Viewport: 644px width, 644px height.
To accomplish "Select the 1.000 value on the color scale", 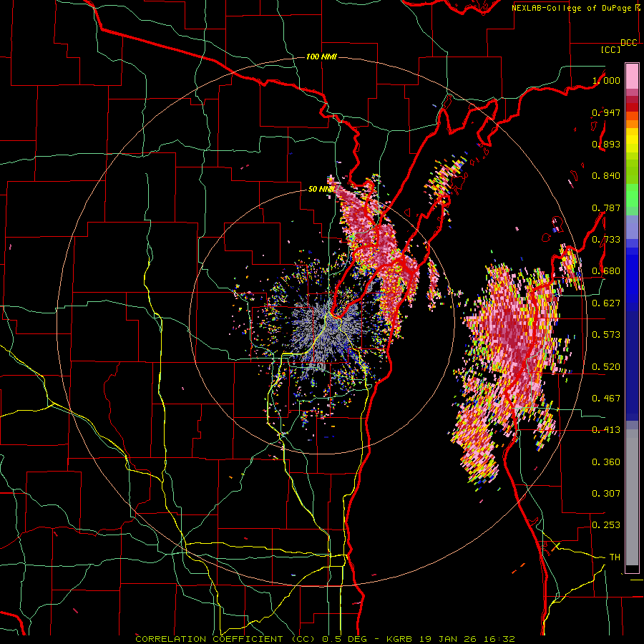I will (x=606, y=80).
